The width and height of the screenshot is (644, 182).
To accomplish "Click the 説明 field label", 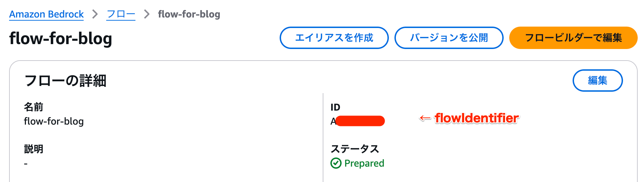I will coord(34,149).
